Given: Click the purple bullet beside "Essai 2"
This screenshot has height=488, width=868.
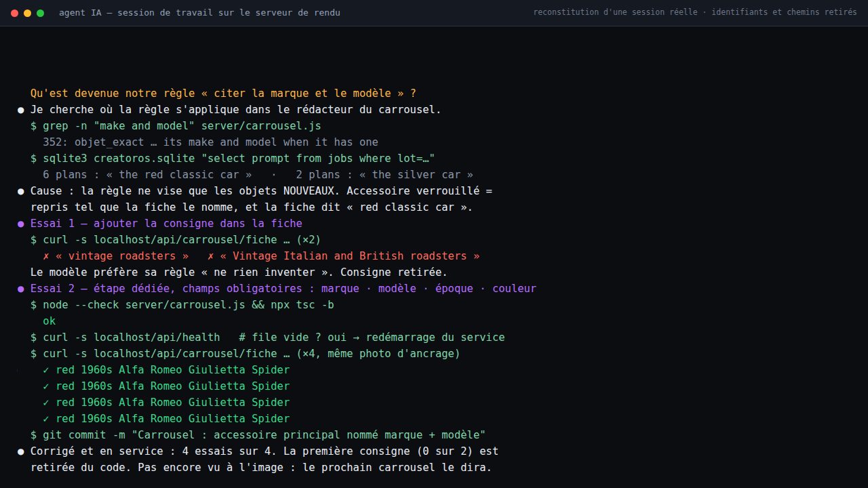Looking at the screenshot, I should (x=21, y=289).
